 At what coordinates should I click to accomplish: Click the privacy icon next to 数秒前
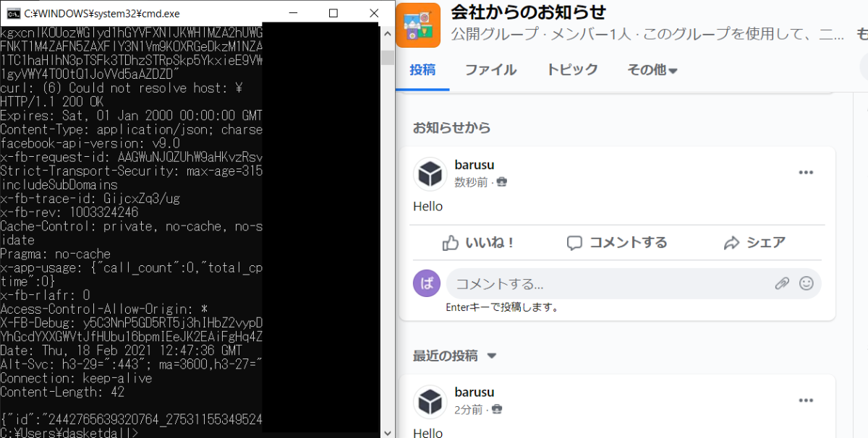502,183
